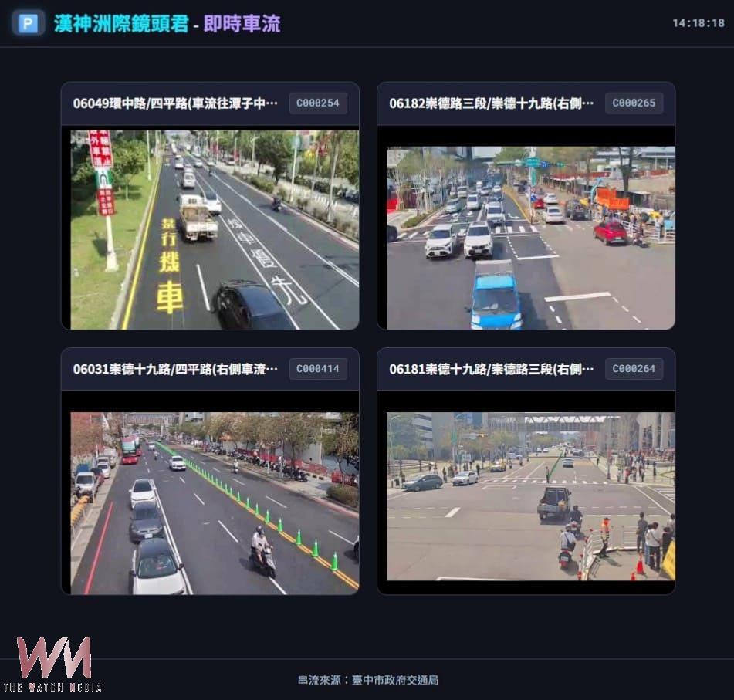
Task: Click the C000414 camera ID badge
Action: pyautogui.click(x=318, y=369)
